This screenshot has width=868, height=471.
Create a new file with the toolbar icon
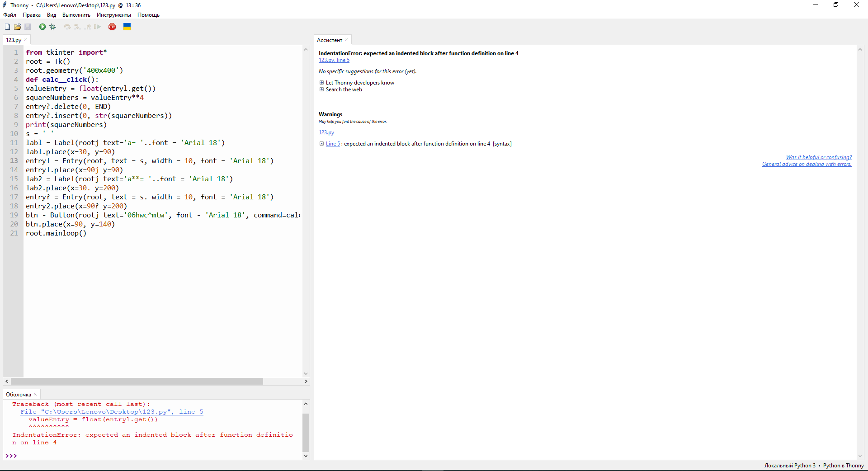point(7,27)
